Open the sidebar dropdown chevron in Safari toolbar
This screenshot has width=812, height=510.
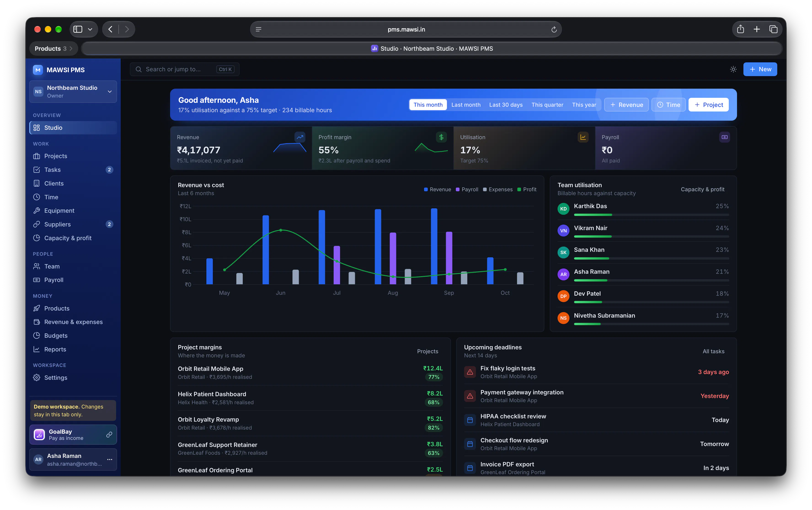pyautogui.click(x=90, y=29)
